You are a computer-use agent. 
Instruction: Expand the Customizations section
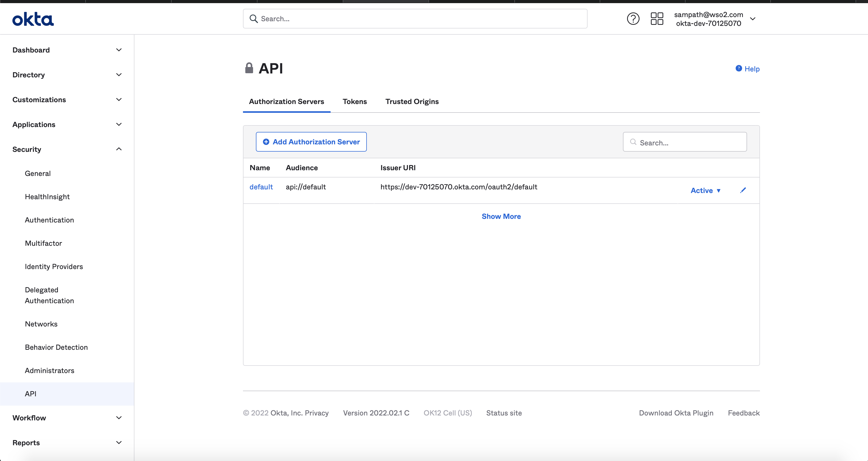click(x=67, y=100)
